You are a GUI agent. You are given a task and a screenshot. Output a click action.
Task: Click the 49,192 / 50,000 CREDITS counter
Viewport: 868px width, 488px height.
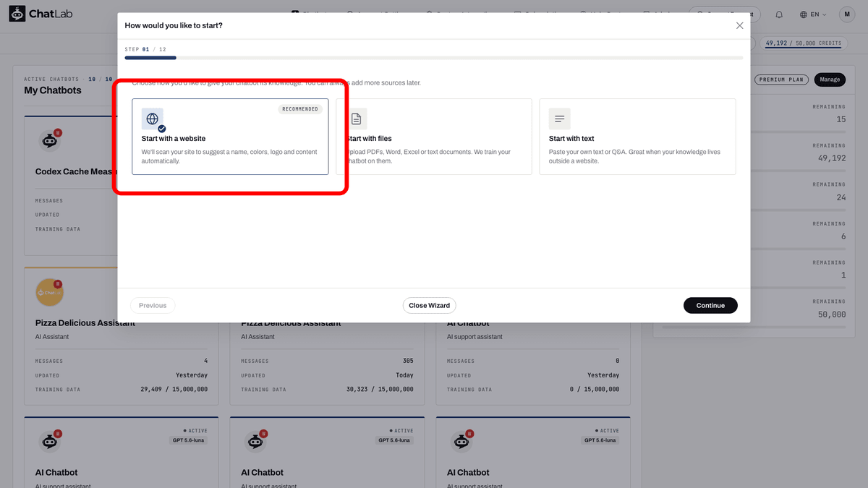click(803, 43)
